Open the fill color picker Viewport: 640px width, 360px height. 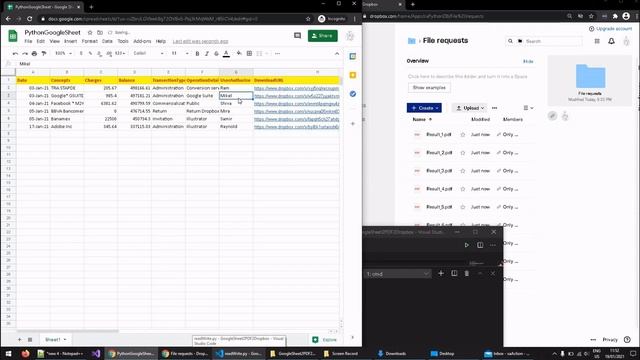click(239, 53)
